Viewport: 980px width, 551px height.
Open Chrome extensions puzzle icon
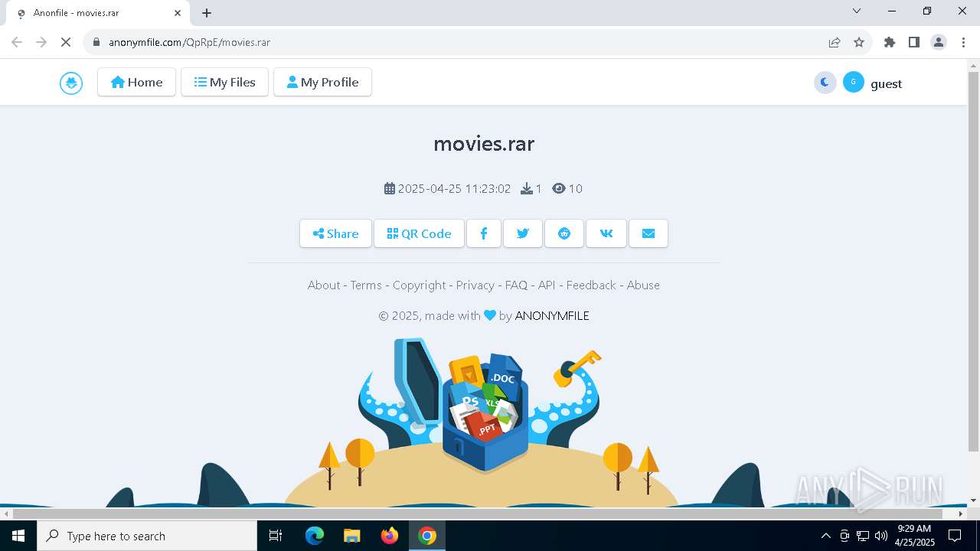point(890,42)
